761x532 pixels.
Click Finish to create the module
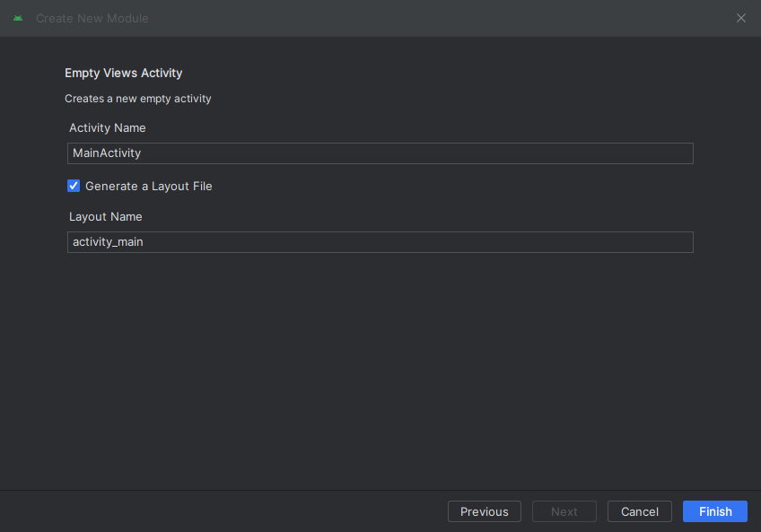click(715, 511)
